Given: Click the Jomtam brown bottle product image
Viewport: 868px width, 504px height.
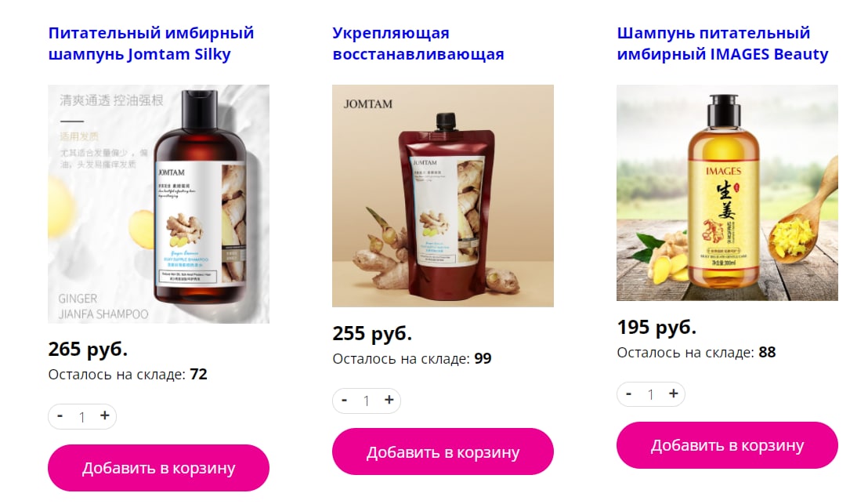Looking at the screenshot, I should [x=158, y=204].
